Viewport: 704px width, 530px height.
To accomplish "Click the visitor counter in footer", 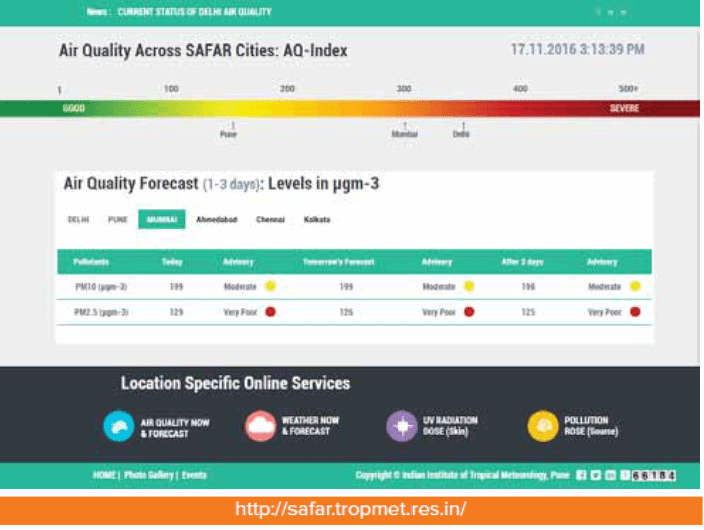I will coord(653,475).
